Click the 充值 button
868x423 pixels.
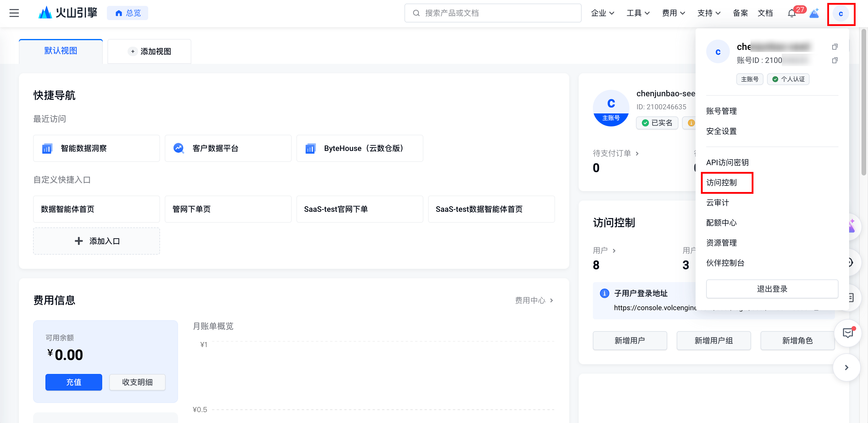(x=74, y=382)
